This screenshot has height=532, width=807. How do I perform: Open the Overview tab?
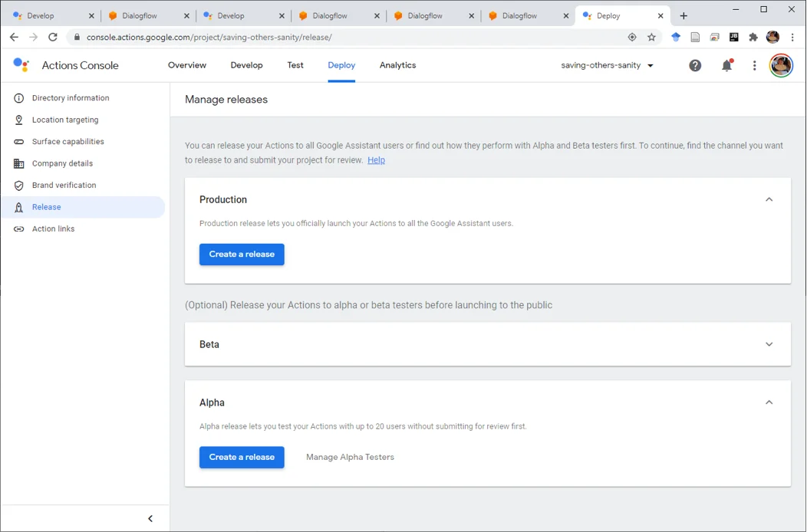click(x=187, y=65)
